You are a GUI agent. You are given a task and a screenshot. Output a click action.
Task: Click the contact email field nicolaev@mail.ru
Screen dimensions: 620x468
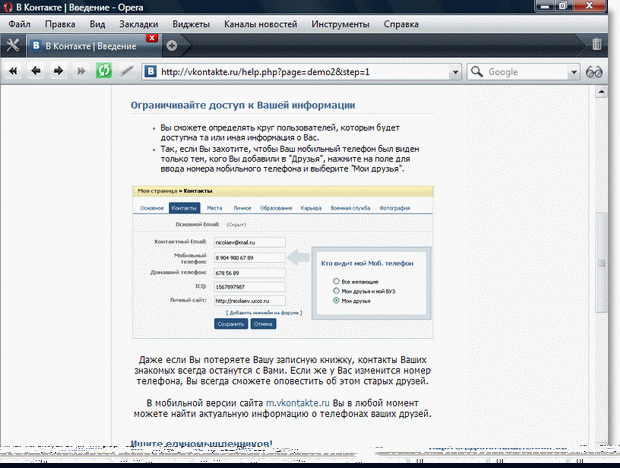coord(250,242)
